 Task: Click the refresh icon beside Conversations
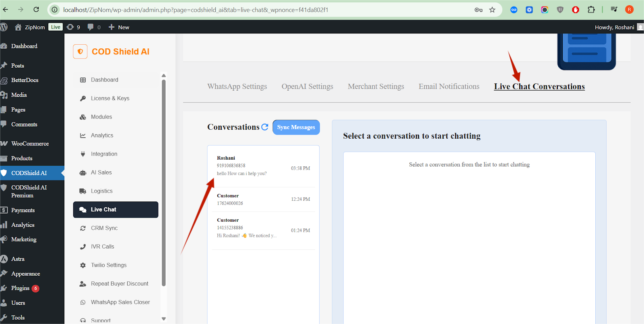265,127
